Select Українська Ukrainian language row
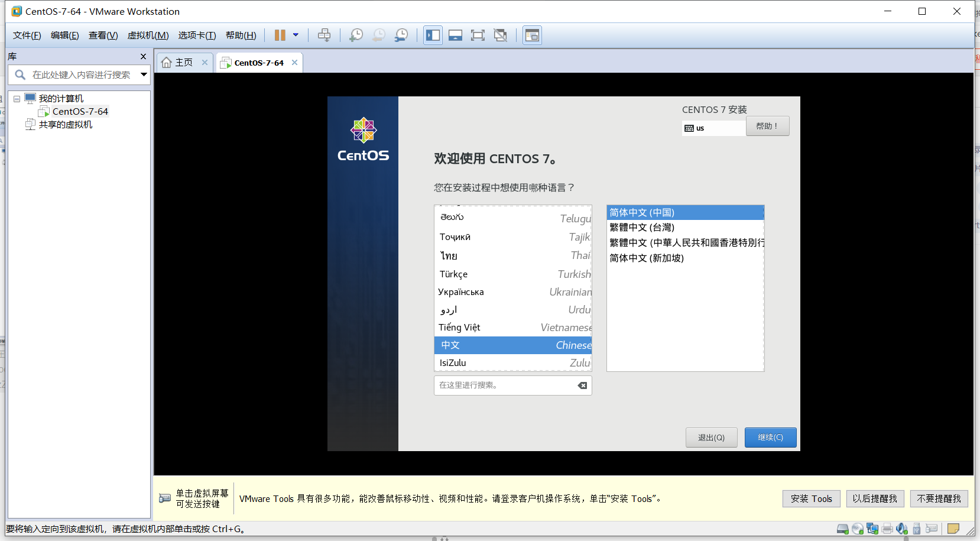This screenshot has width=980, height=541. click(x=513, y=291)
